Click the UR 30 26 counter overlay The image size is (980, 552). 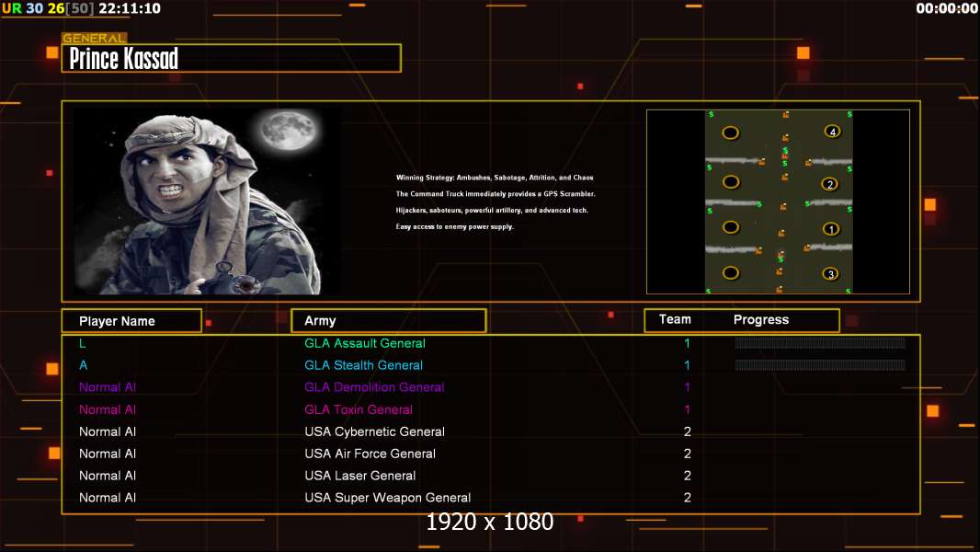48,8
